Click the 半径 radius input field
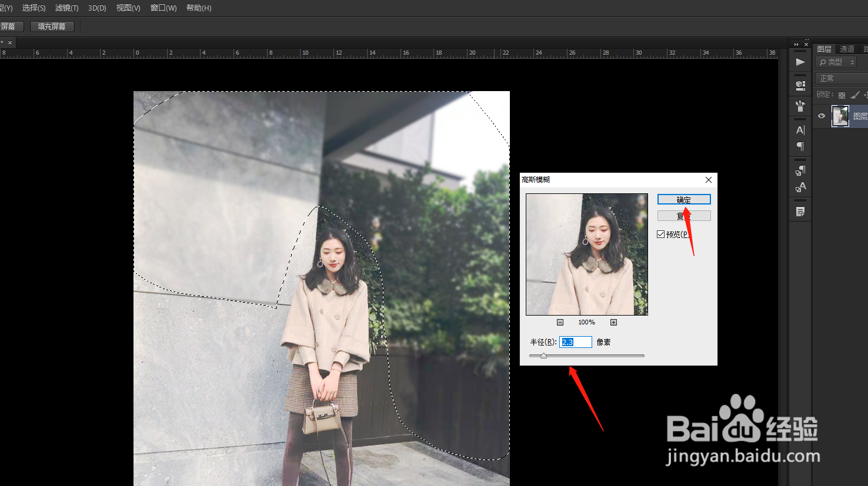 pos(576,342)
